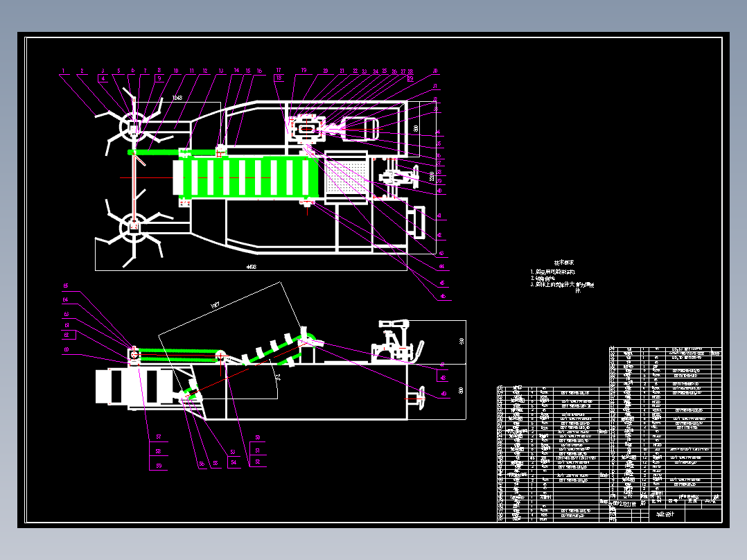This screenshot has width=747, height=560.
Task: Click part callout number 21
Action: [342, 71]
